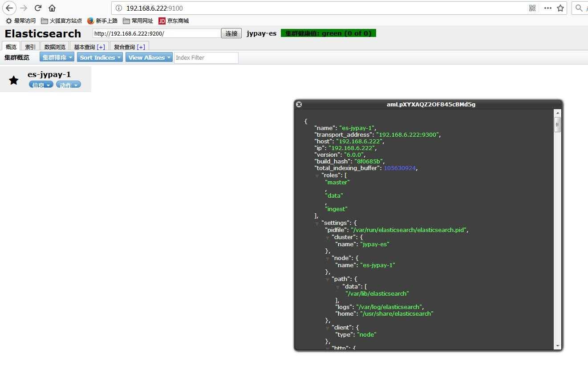Click the 集群概览 label
This screenshot has height=366, width=588.
[17, 57]
